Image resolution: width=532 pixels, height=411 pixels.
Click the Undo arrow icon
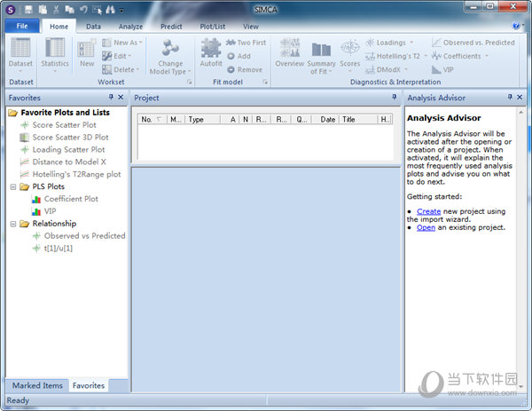coord(83,10)
